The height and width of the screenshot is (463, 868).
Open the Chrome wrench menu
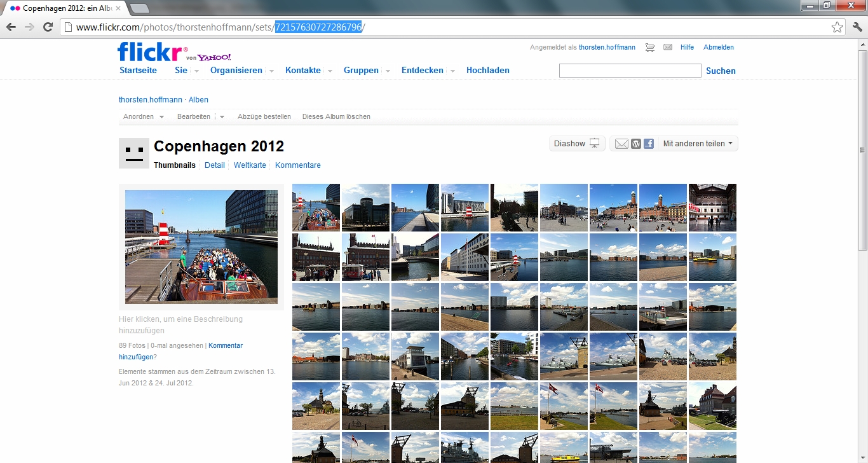(857, 27)
